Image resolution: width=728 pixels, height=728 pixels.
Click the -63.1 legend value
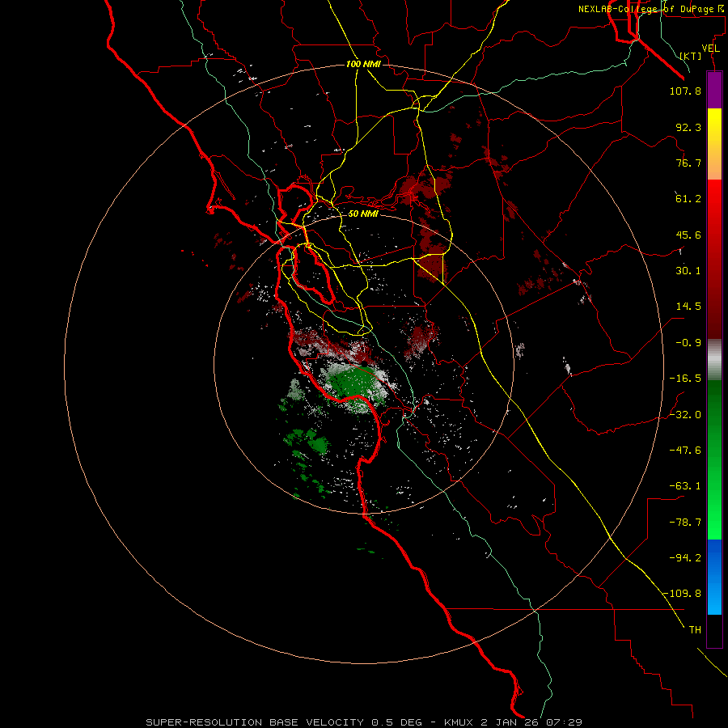pos(685,486)
